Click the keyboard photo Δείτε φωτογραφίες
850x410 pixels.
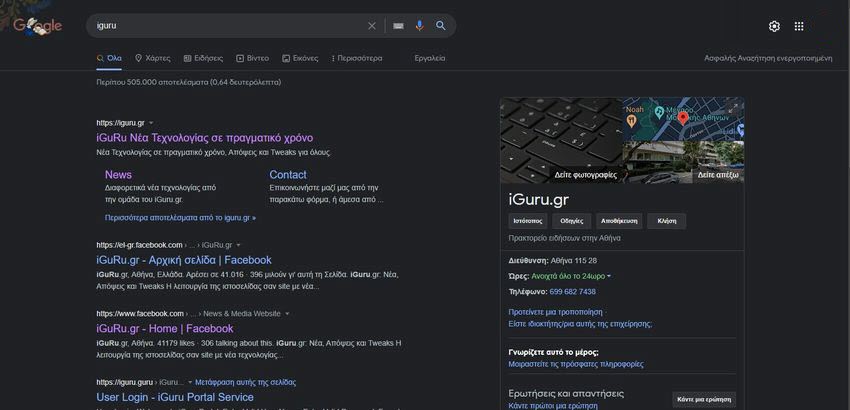click(561, 140)
